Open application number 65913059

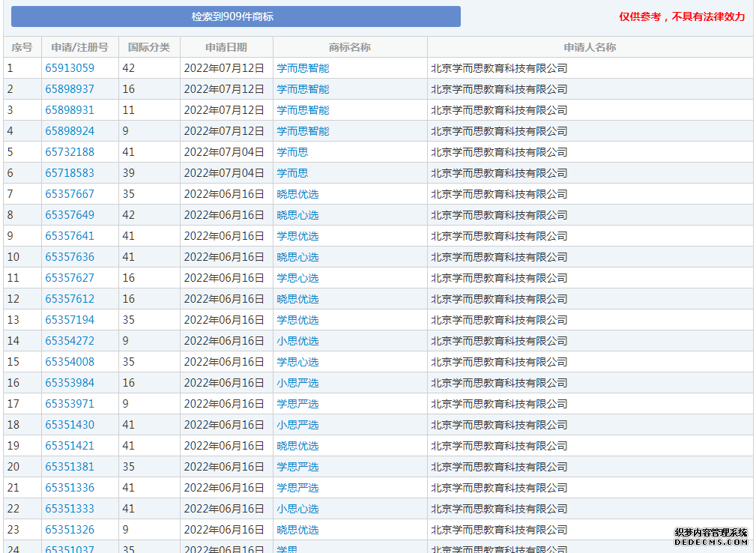tap(70, 68)
